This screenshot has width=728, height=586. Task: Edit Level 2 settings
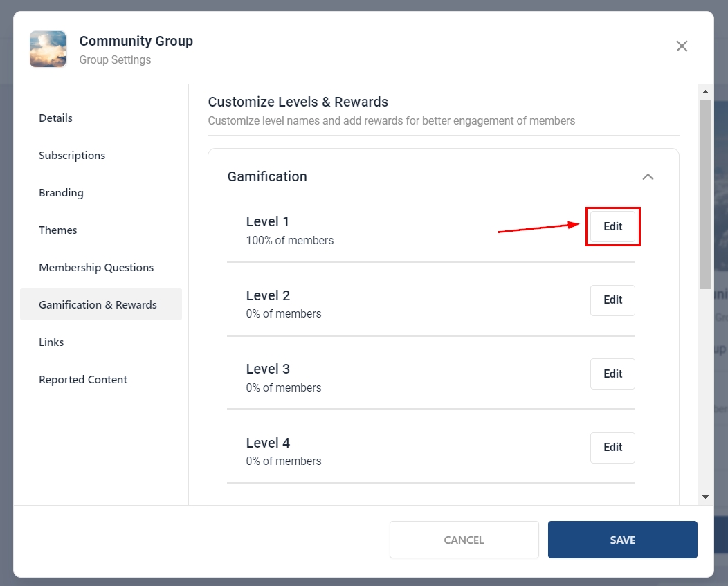612,300
